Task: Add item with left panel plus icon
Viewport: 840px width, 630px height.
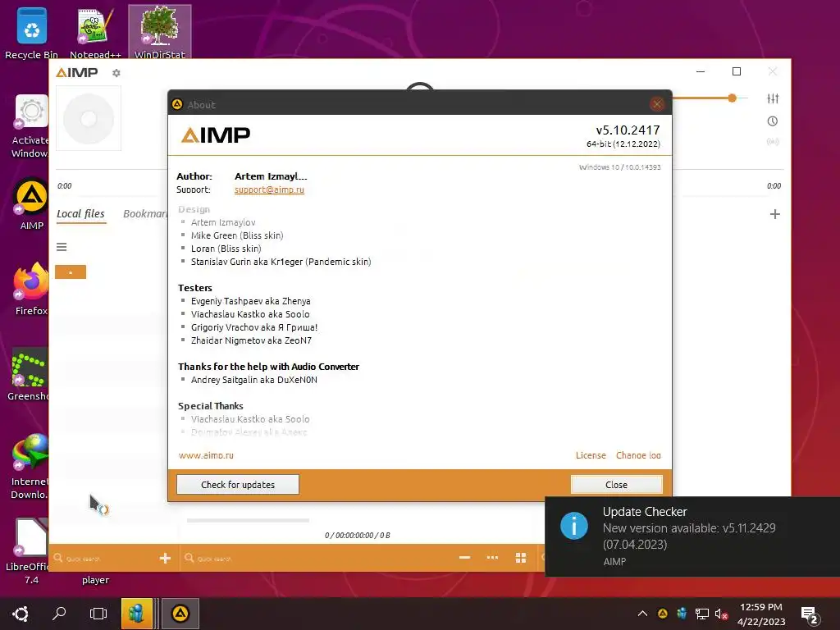Action: [x=165, y=558]
